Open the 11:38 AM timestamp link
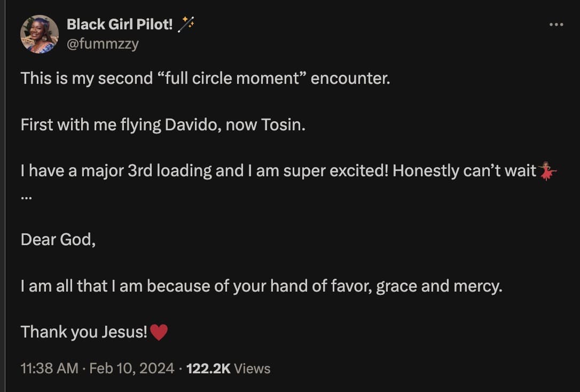The height and width of the screenshot is (392, 580). pos(49,369)
